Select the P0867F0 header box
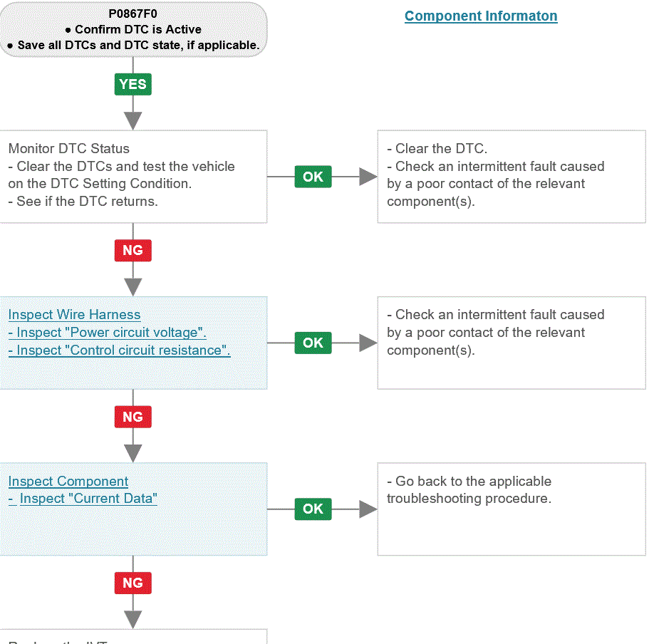This screenshot has width=649, height=644. tap(133, 29)
